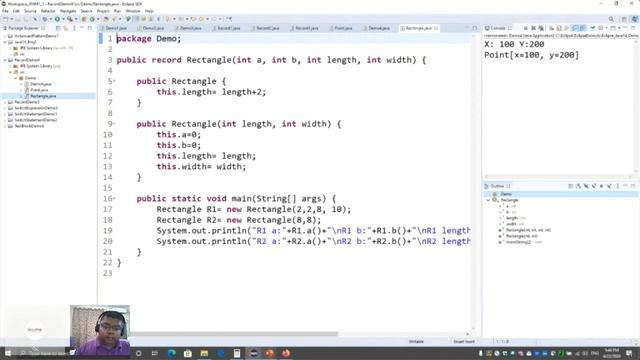
Task: Click the green Run toolbar button
Action: (x=57, y=19)
